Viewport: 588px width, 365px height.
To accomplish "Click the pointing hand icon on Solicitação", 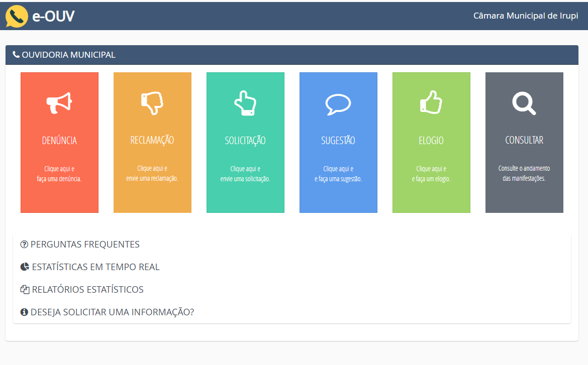I will coord(245,103).
